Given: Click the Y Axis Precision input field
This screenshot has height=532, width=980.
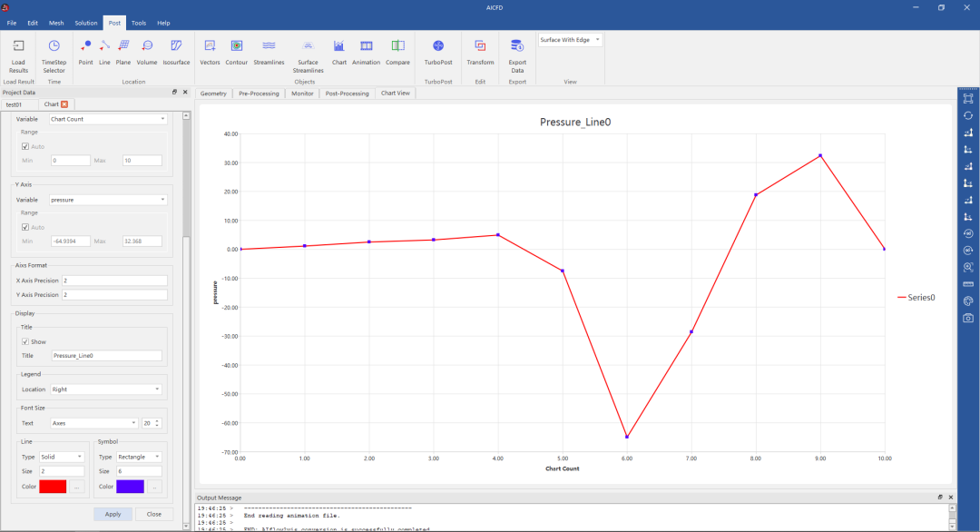Looking at the screenshot, I should [x=115, y=294].
